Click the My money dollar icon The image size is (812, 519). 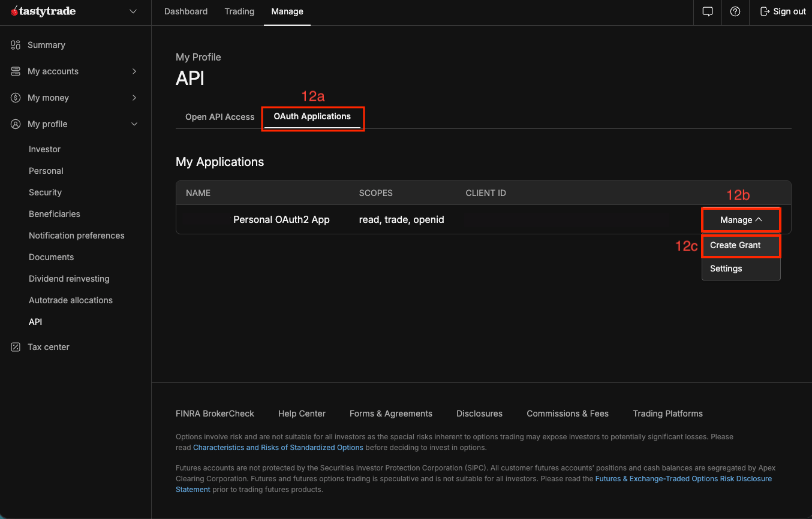[x=16, y=98]
